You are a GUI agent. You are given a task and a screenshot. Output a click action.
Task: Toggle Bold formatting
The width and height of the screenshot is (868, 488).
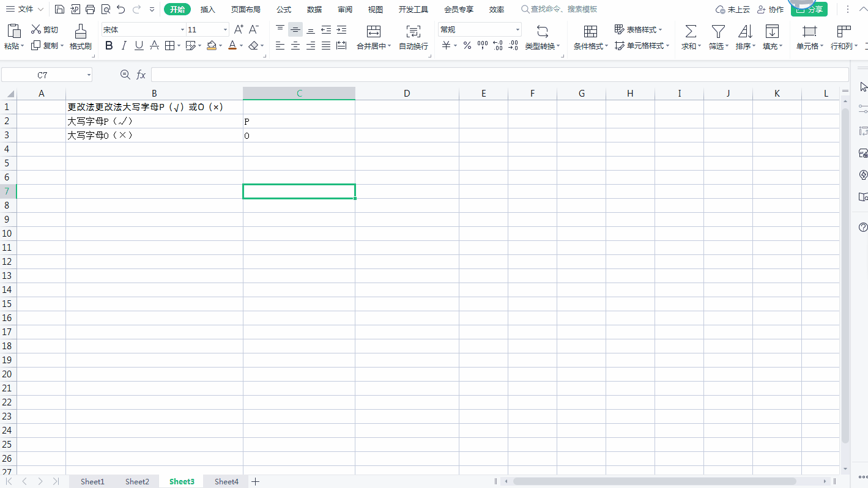(x=109, y=45)
